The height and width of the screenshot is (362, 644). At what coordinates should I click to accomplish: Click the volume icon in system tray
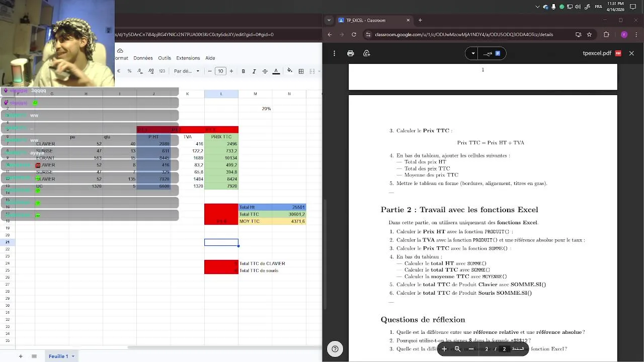(x=577, y=7)
